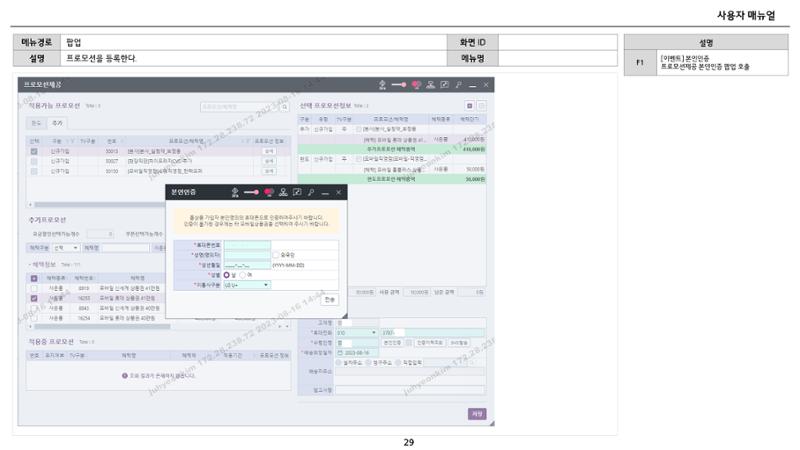Switch to the first tab beside 추가
The image size is (800, 450).
point(36,123)
